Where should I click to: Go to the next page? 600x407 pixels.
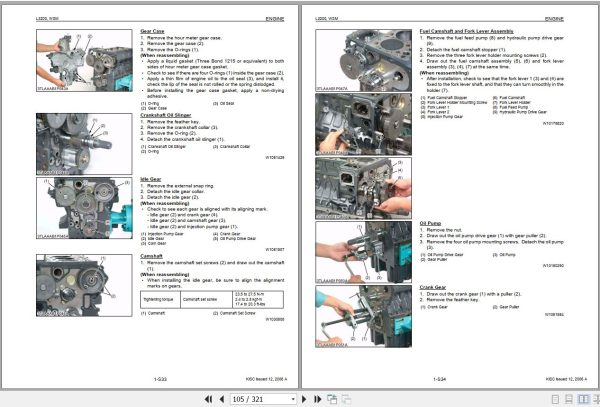click(x=304, y=399)
